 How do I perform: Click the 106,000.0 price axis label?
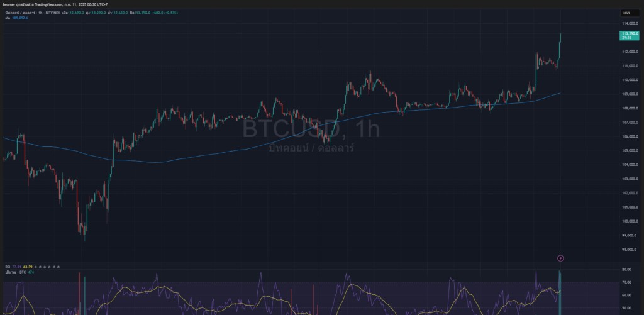point(630,137)
